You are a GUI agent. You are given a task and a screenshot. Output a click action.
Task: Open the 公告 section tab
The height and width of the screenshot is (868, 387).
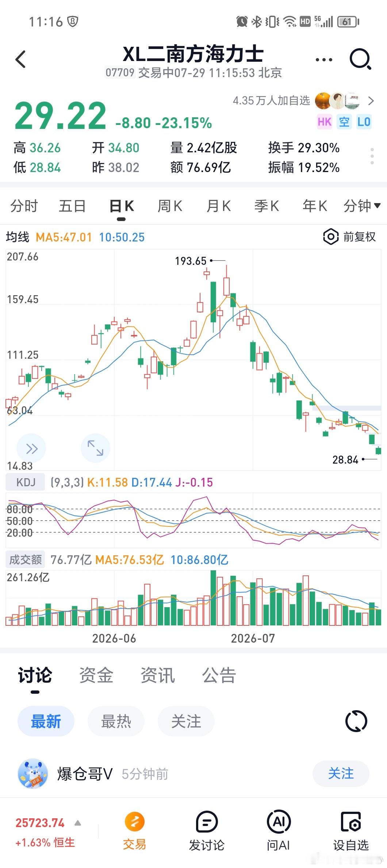click(x=219, y=675)
